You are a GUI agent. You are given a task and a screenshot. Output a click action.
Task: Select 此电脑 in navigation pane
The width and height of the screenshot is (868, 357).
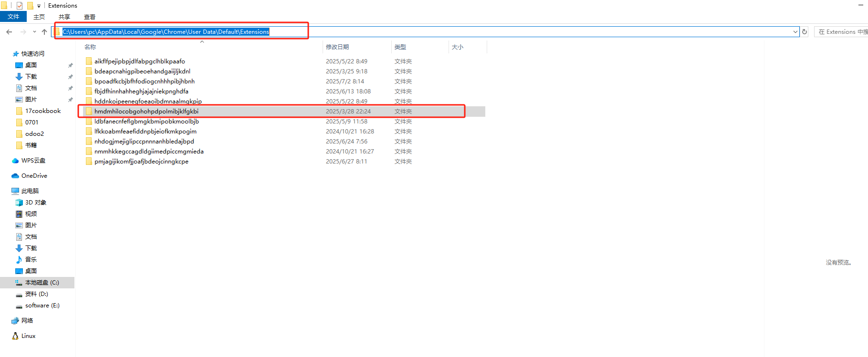[30, 191]
